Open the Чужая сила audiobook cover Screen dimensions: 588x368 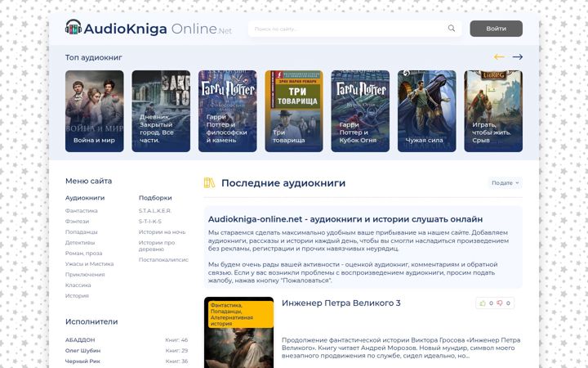coord(427,111)
